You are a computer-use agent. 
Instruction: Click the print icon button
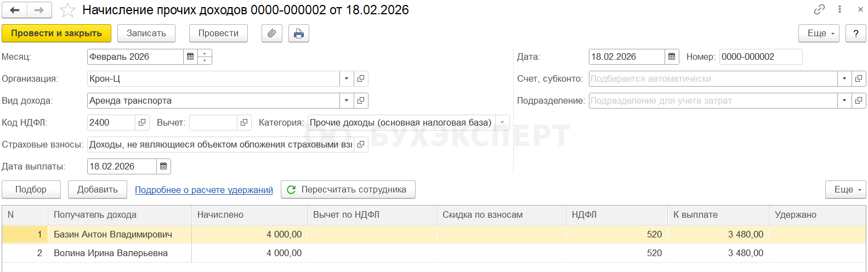[298, 33]
